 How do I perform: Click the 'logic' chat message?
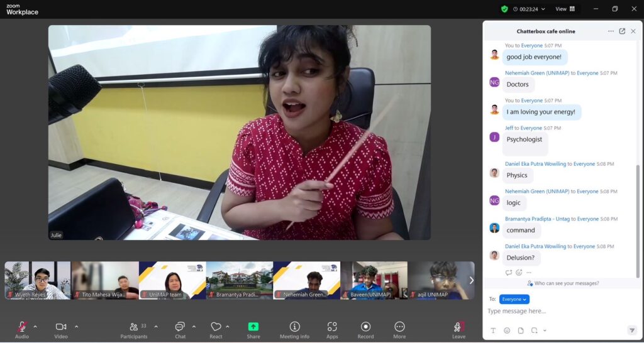513,203
